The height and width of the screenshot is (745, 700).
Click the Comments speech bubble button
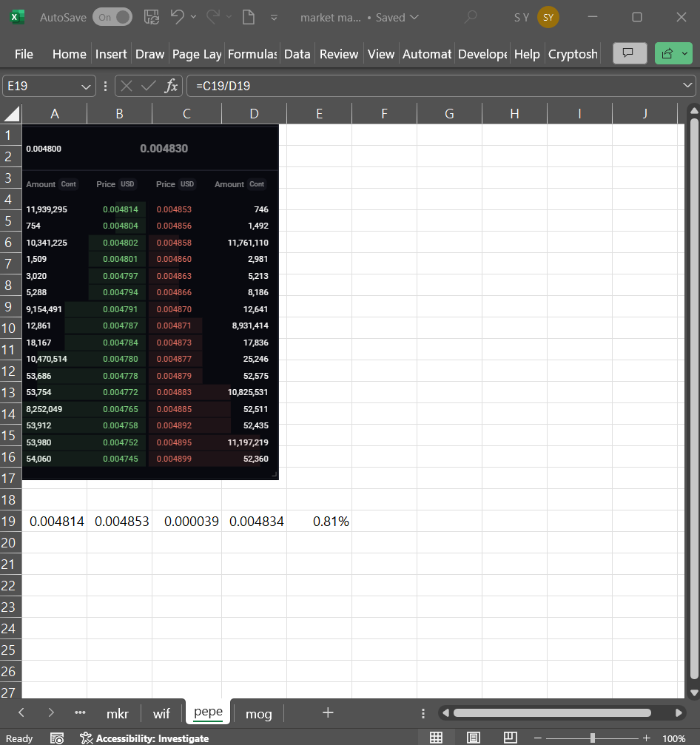coord(630,53)
